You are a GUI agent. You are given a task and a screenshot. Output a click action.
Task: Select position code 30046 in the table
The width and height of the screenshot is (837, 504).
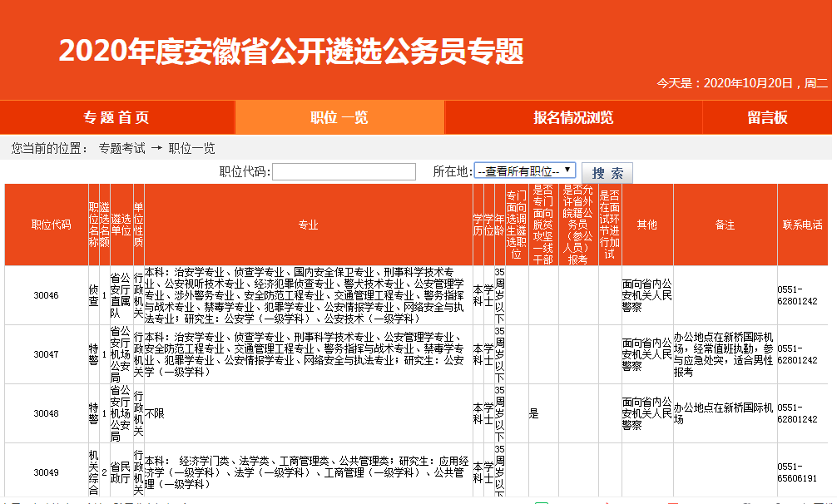click(47, 295)
